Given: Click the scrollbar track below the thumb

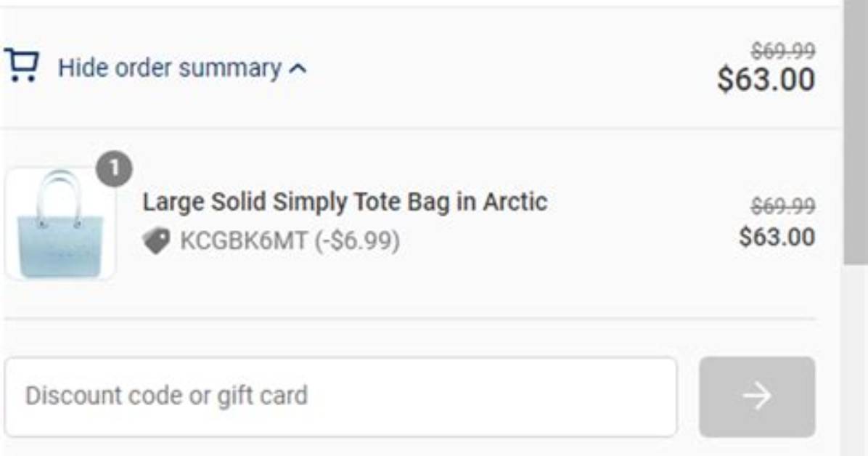Looking at the screenshot, I should click(856, 360).
